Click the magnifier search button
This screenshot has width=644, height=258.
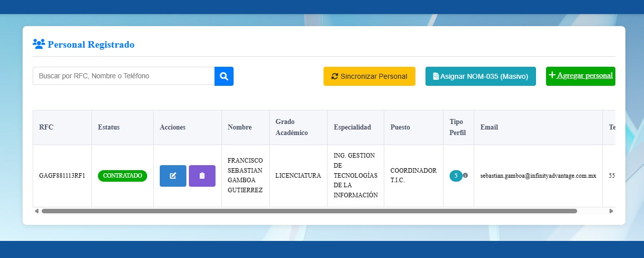click(224, 76)
